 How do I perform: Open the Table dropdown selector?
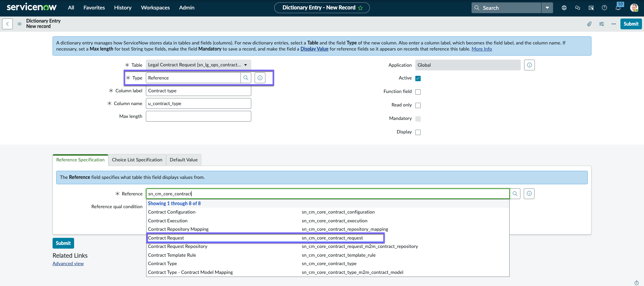click(198, 65)
